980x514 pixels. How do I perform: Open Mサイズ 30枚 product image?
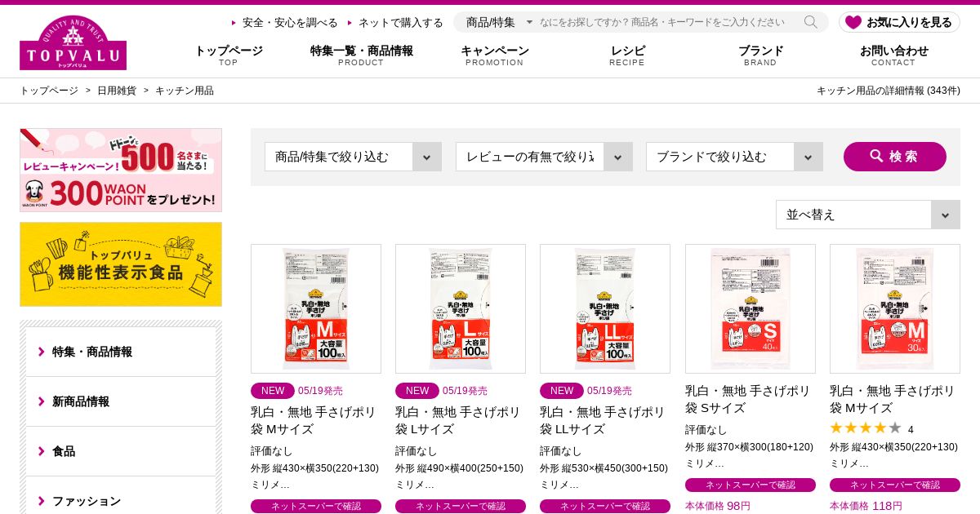895,308
